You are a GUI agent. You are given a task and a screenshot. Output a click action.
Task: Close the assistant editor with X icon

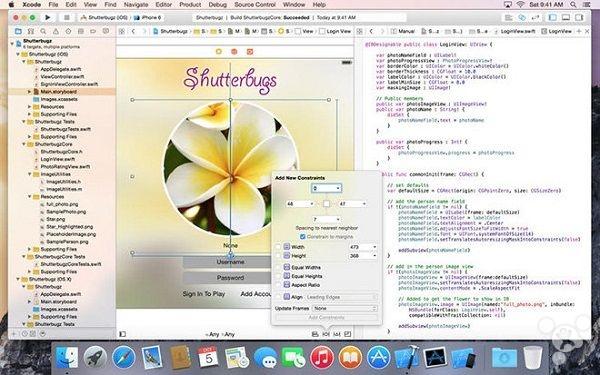587,31
